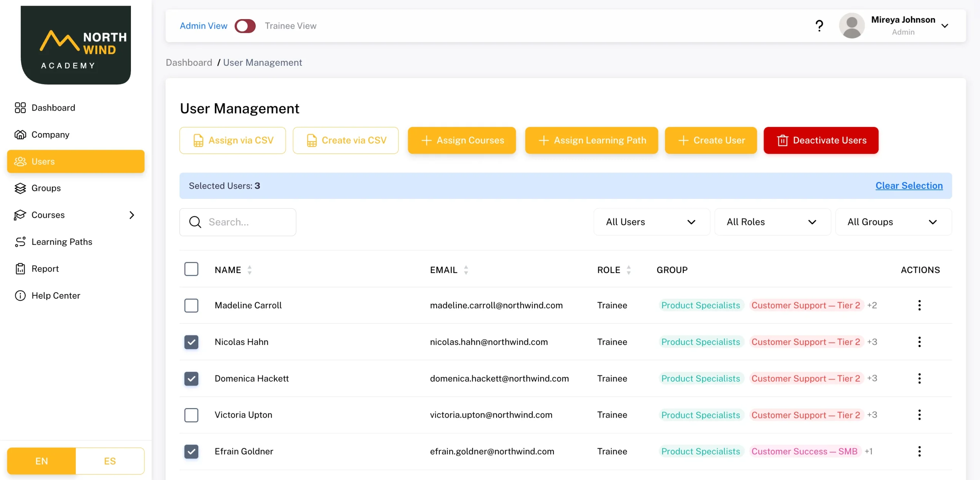Open actions menu for Nicolas Hahn
The image size is (980, 480).
919,342
